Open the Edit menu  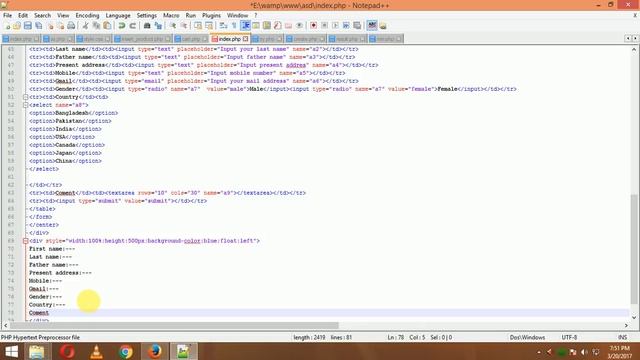click(23, 16)
